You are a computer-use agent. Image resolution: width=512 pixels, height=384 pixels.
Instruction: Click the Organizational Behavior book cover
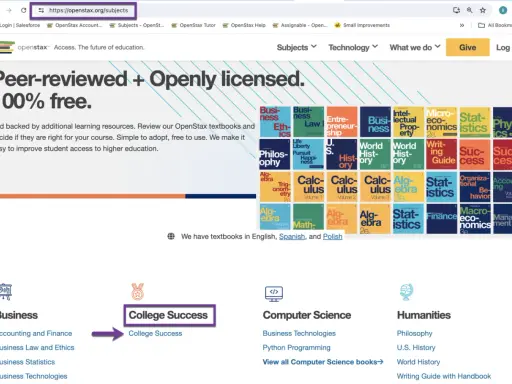pyautogui.click(x=475, y=187)
